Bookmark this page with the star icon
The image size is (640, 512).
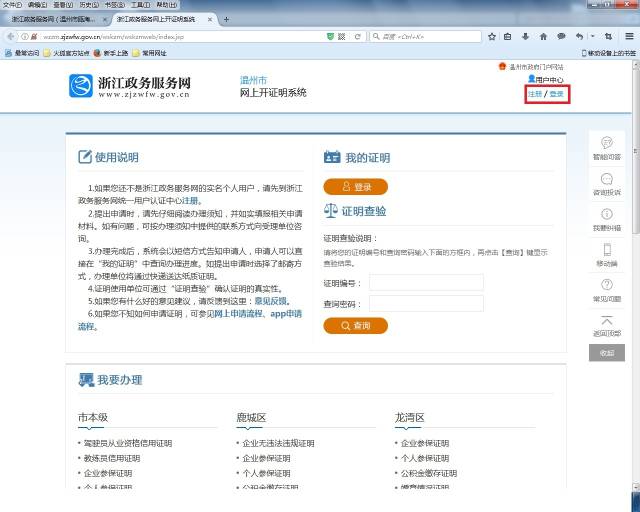pos(492,37)
